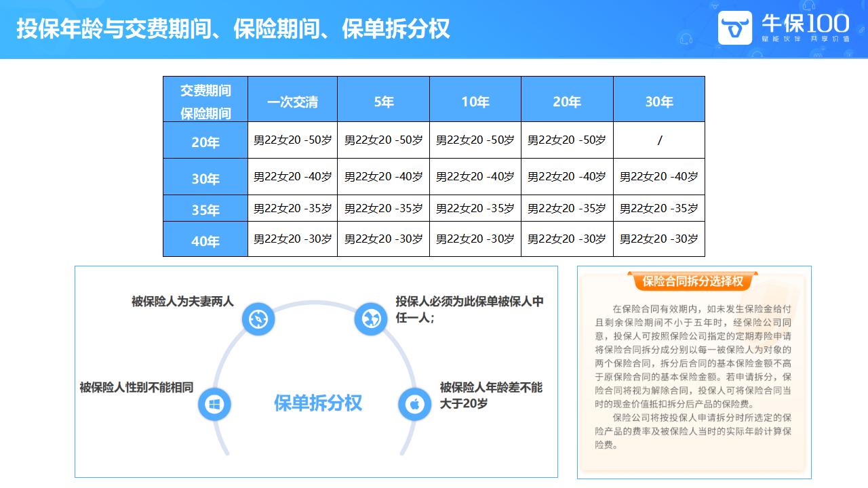Click the 被保险人性别不能相同 label

click(x=136, y=388)
